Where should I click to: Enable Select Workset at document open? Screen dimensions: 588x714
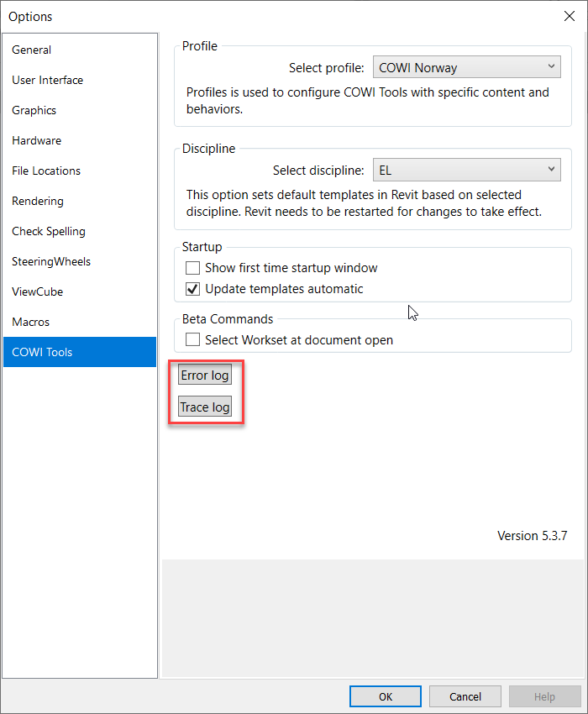pyautogui.click(x=193, y=341)
